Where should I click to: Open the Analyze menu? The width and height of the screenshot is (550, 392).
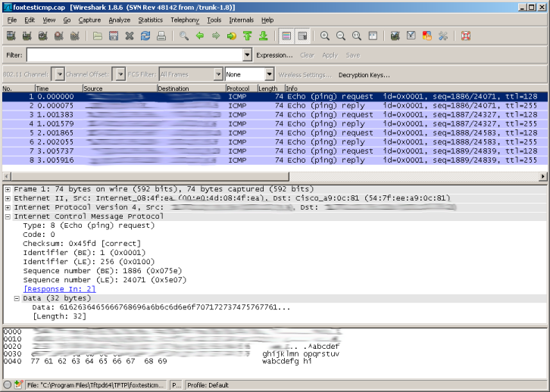coord(119,20)
